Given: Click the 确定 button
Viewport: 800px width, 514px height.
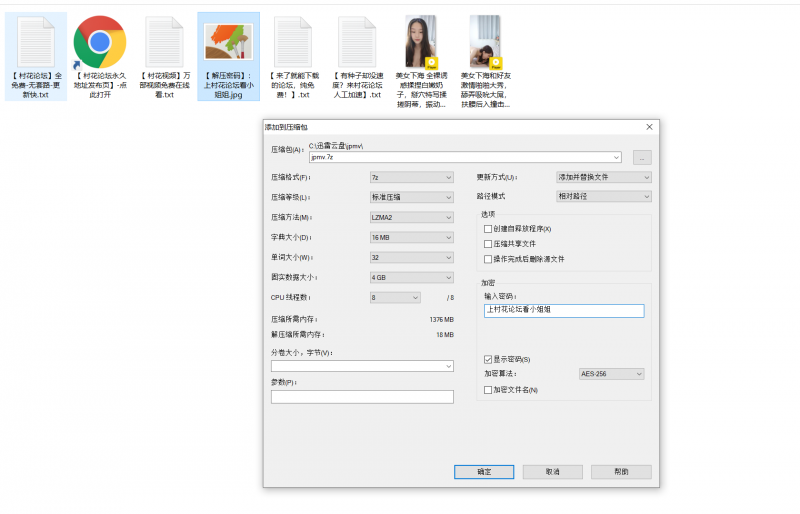Looking at the screenshot, I should [x=483, y=472].
